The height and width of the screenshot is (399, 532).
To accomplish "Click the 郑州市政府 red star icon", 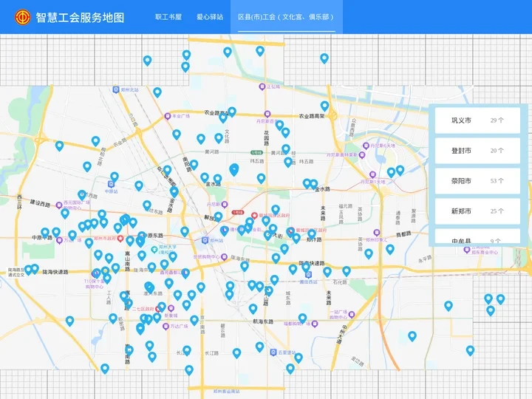I will pyautogui.click(x=120, y=239).
